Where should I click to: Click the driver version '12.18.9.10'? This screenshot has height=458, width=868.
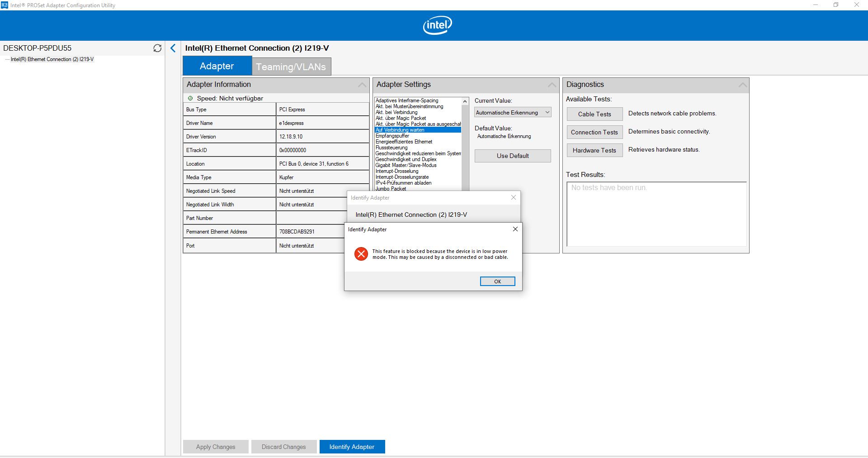click(x=291, y=137)
